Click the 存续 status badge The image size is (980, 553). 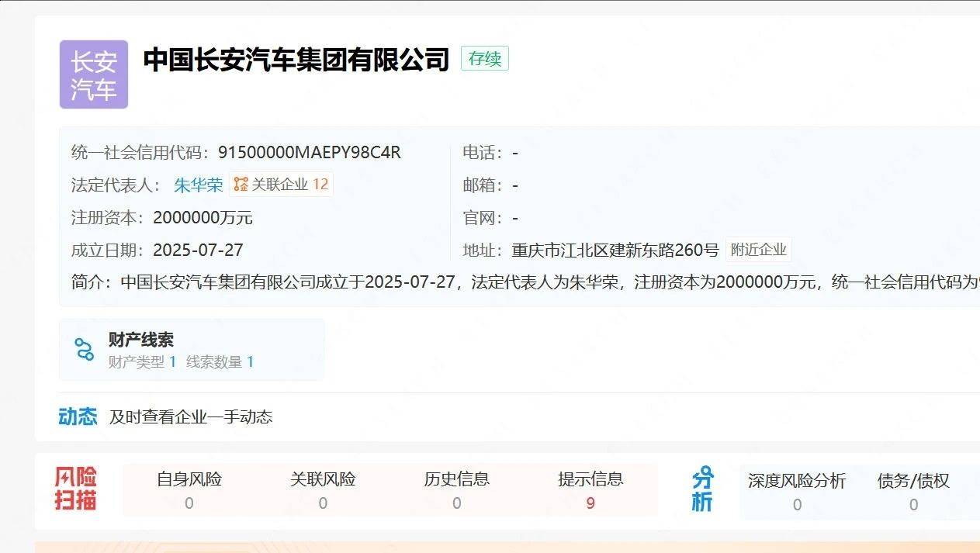pyautogui.click(x=485, y=59)
